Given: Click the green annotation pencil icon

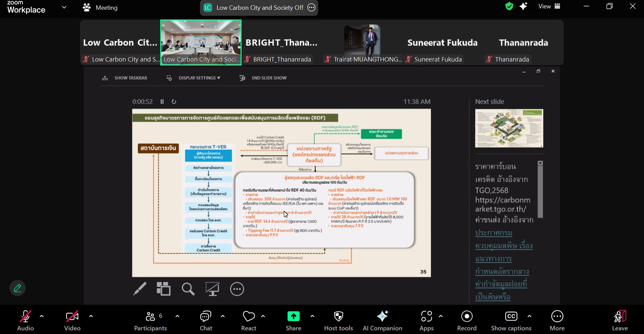Looking at the screenshot, I should tap(17, 288).
